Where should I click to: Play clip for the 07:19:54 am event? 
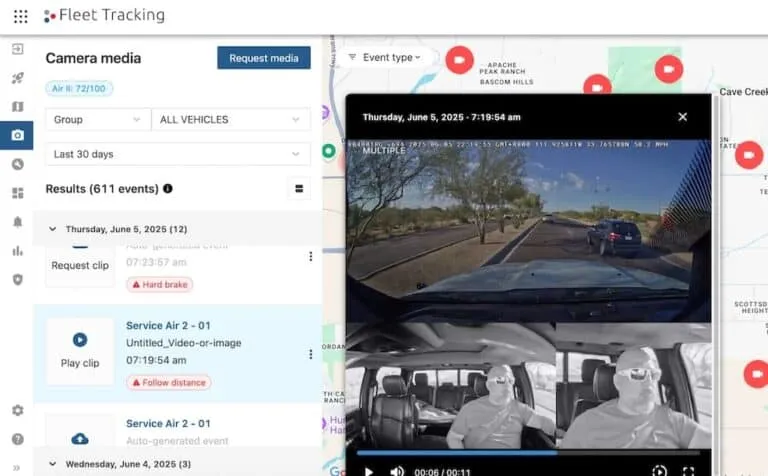(80, 352)
